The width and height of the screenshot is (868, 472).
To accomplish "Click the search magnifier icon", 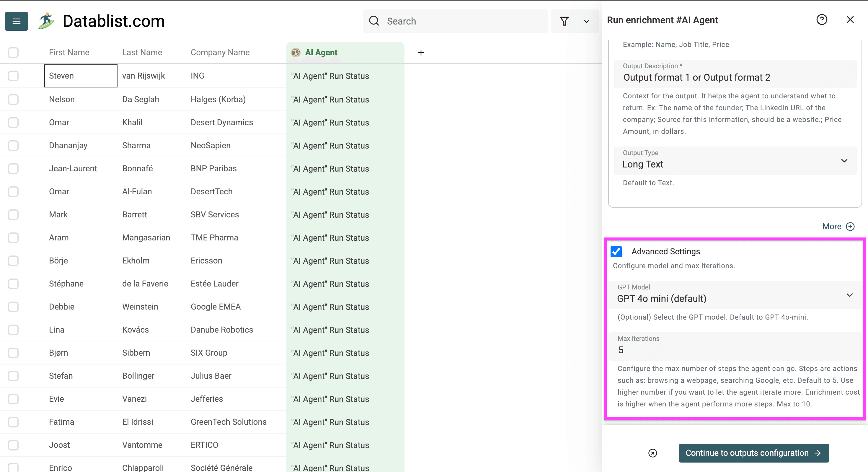I will point(374,21).
